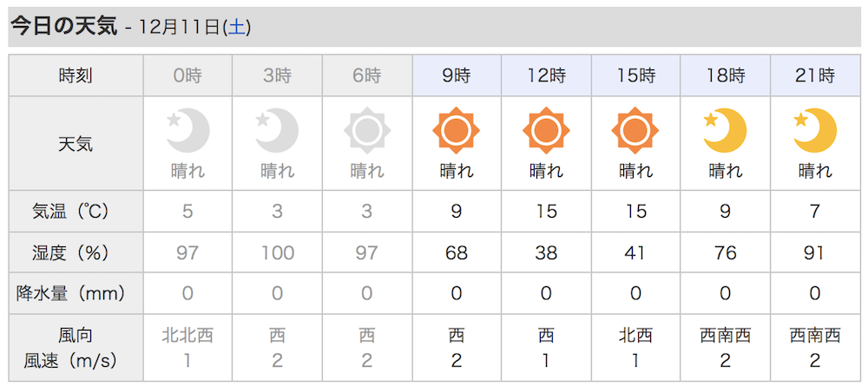Viewport: 868px width, 386px height.
Task: Click the 12時 temperature value 15
Action: click(x=546, y=212)
